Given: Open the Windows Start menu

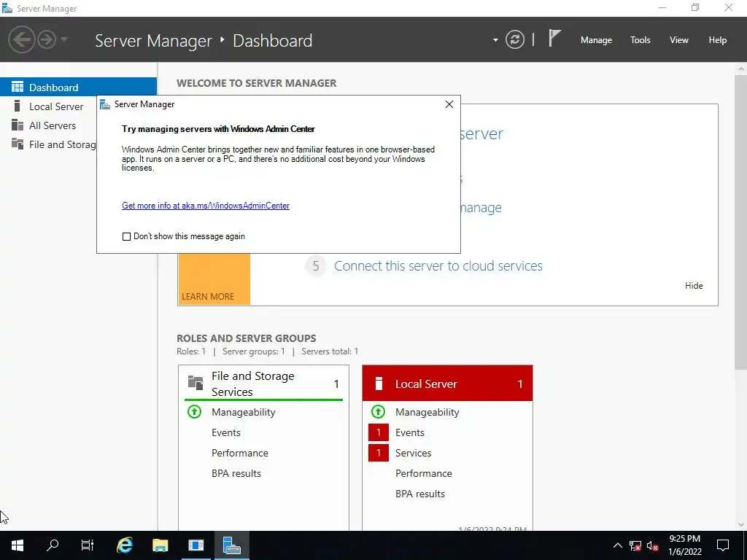Looking at the screenshot, I should 18,545.
